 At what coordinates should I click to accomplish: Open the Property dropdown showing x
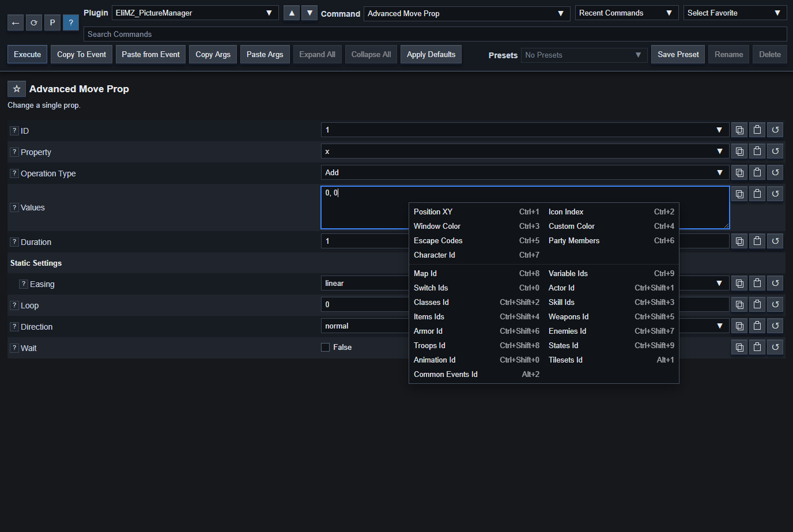[525, 152]
